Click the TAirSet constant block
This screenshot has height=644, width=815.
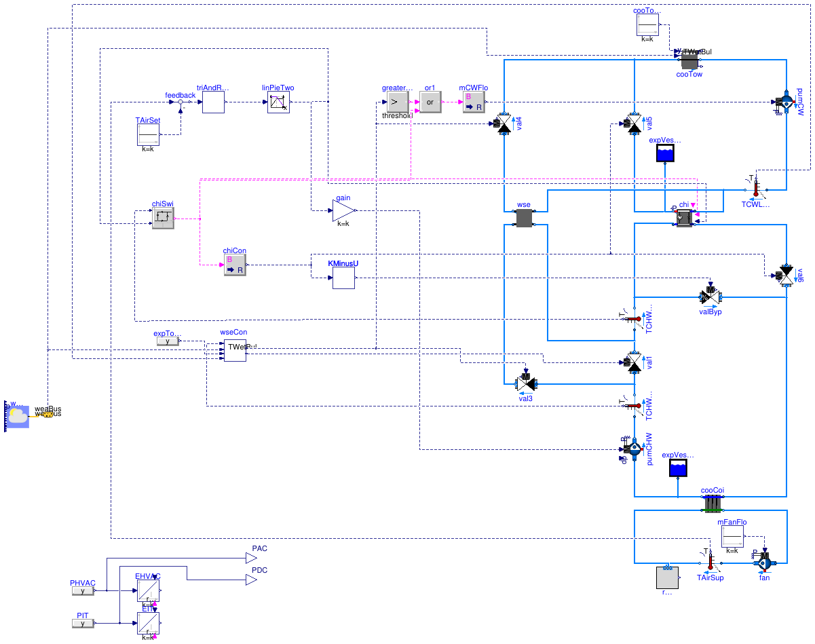(x=148, y=135)
